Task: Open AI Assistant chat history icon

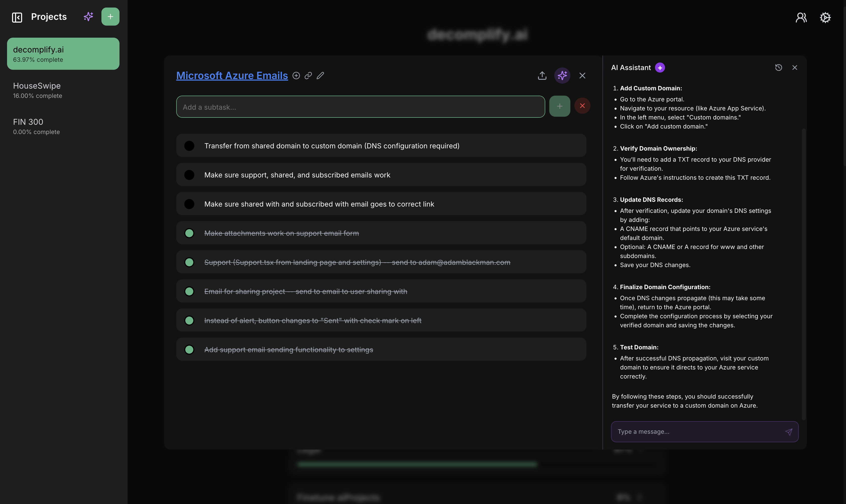Action: click(778, 68)
